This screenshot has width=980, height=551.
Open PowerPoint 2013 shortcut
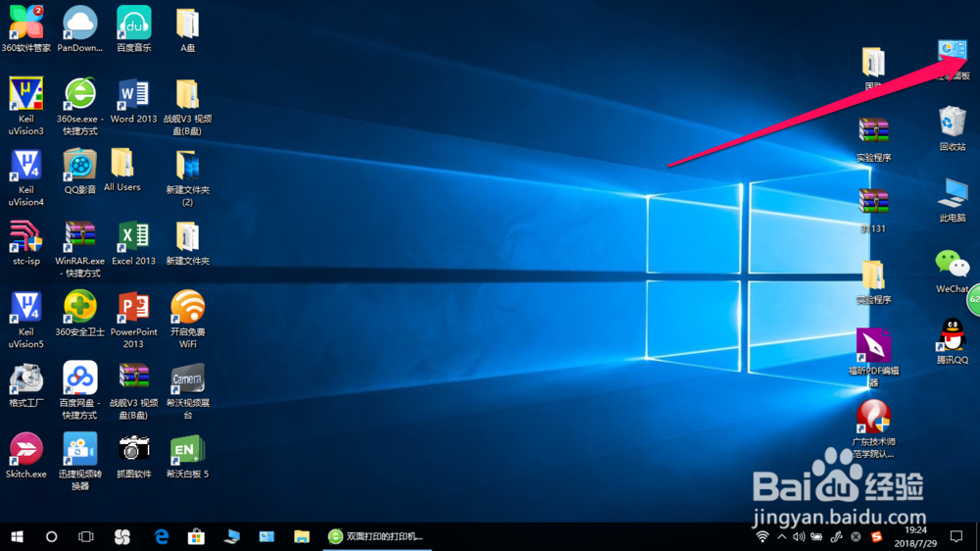point(133,308)
